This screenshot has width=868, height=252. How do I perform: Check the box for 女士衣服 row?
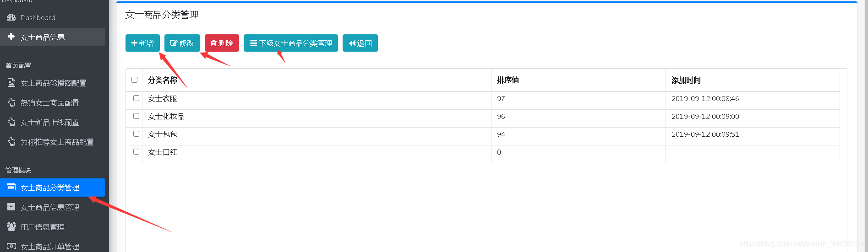click(x=136, y=98)
